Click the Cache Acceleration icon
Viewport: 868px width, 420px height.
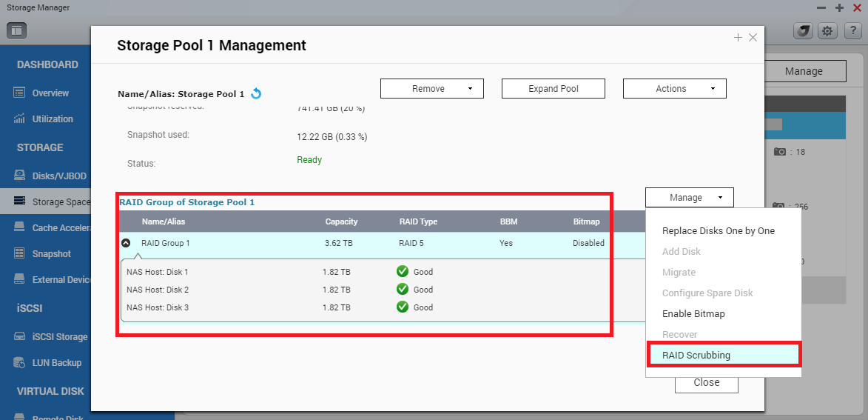click(19, 227)
